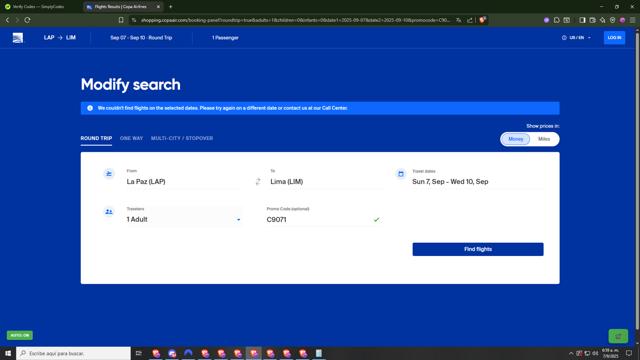
Task: Click the browser forward arrow
Action: [17, 20]
